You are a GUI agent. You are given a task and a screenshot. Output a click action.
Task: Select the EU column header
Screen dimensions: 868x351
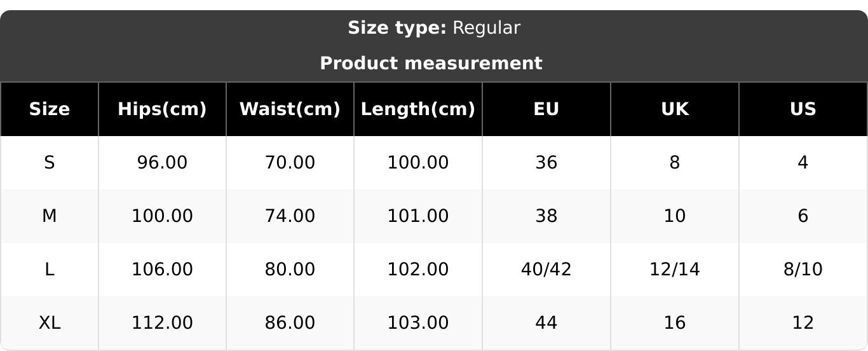(x=546, y=109)
